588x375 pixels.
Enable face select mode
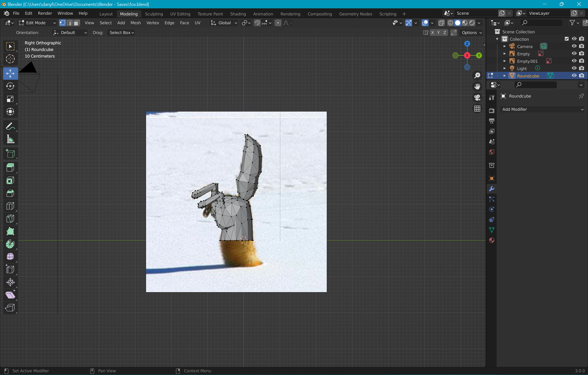pos(76,23)
